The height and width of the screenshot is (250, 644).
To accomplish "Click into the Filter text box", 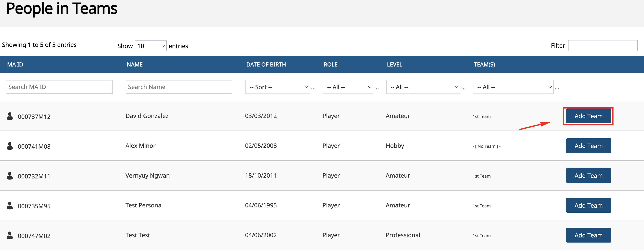I will [x=602, y=46].
